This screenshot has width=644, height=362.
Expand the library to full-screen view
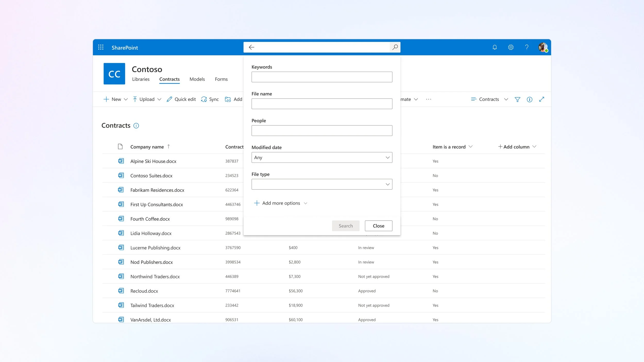point(541,99)
